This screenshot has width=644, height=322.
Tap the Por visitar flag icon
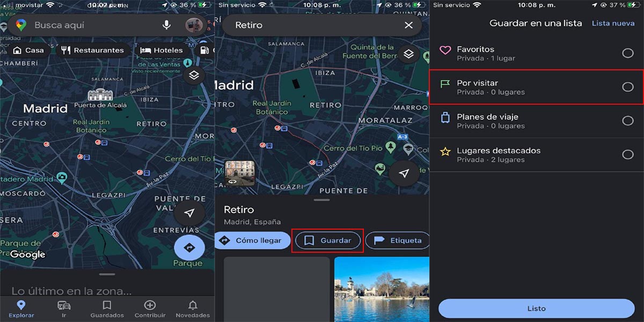(x=445, y=84)
